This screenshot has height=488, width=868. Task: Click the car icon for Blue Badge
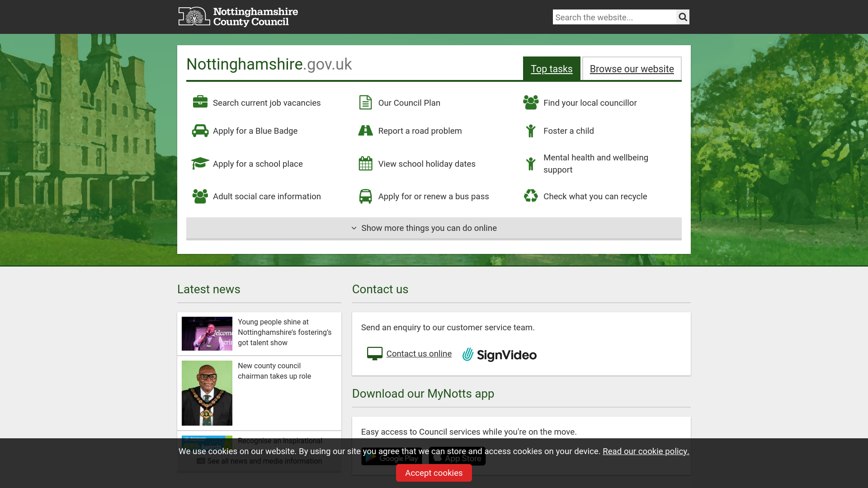(x=200, y=131)
